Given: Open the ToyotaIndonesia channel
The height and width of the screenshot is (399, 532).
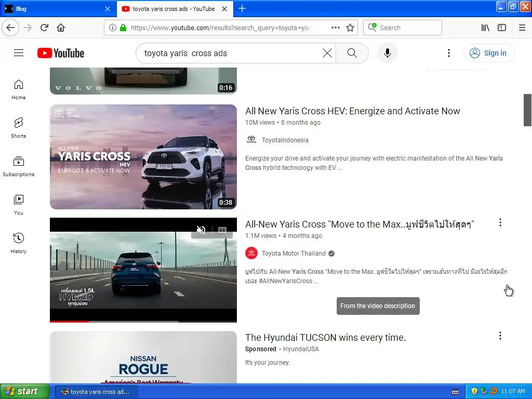Looking at the screenshot, I should click(285, 140).
